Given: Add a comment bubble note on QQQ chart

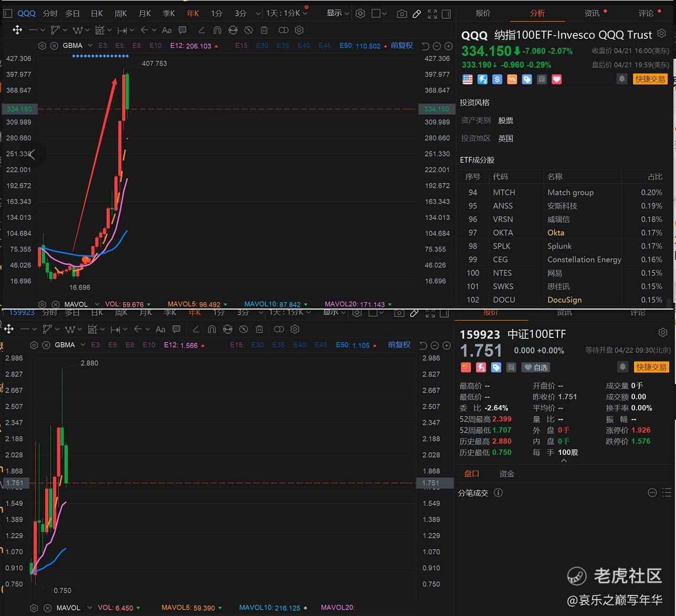Looking at the screenshot, I should click(x=182, y=30).
